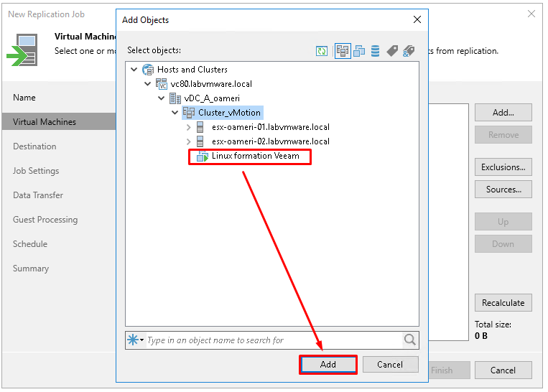Click the refresh objects icon
The width and height of the screenshot is (548, 392).
[322, 51]
